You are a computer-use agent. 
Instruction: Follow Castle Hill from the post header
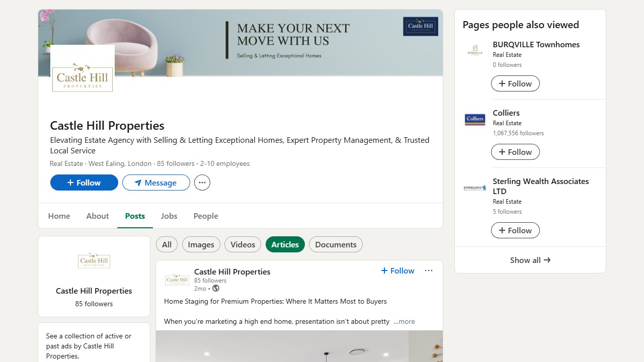pos(397,270)
